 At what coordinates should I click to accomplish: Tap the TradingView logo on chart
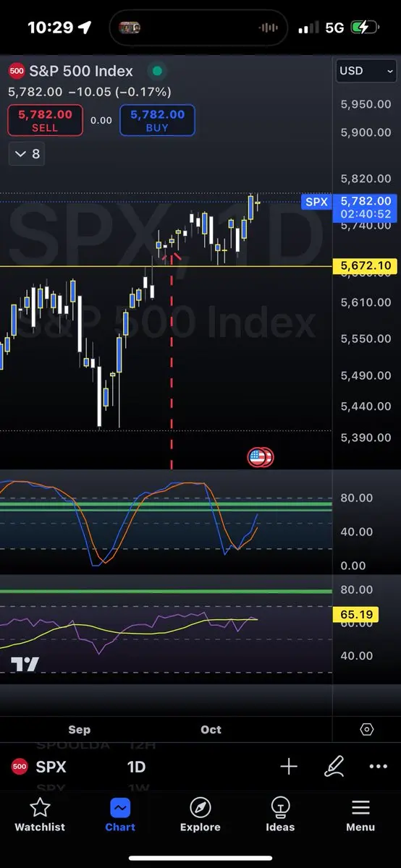tap(25, 664)
